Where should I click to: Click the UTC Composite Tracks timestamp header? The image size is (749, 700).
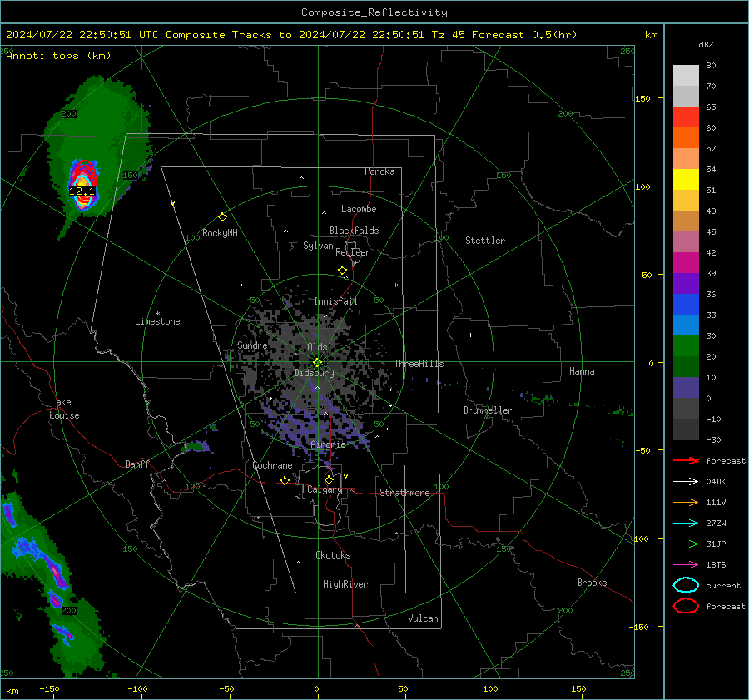point(291,35)
